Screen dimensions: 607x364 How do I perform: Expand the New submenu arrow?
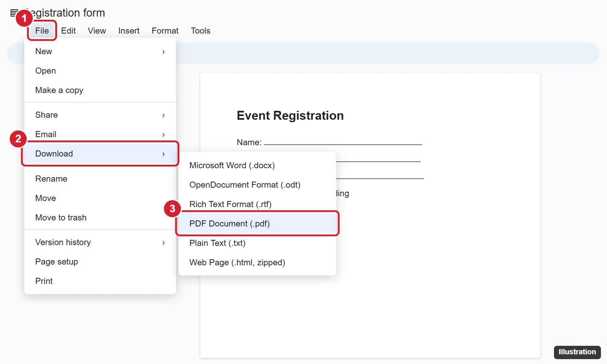pyautogui.click(x=163, y=52)
